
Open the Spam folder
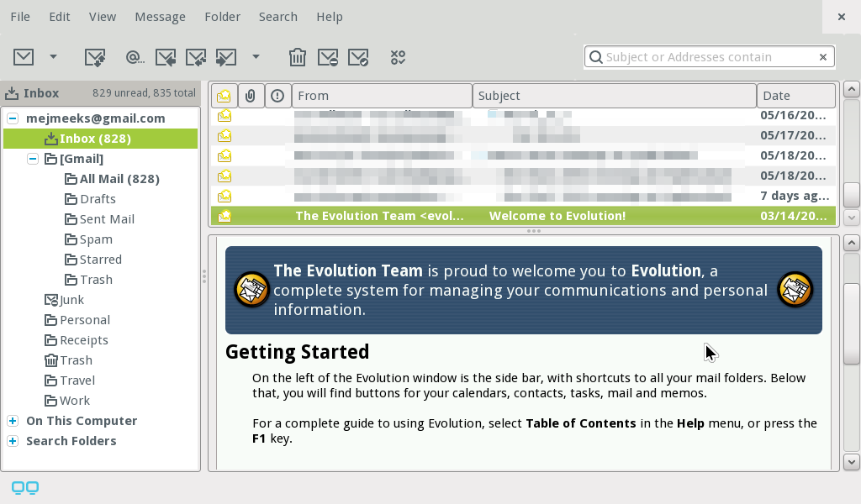(88, 239)
